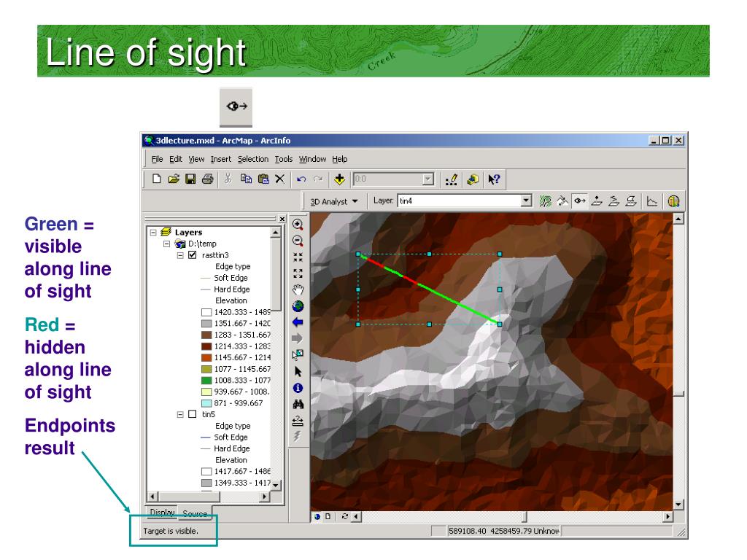Viewport: 747px width, 560px height.
Task: Open the Insert menu
Action: 221,159
